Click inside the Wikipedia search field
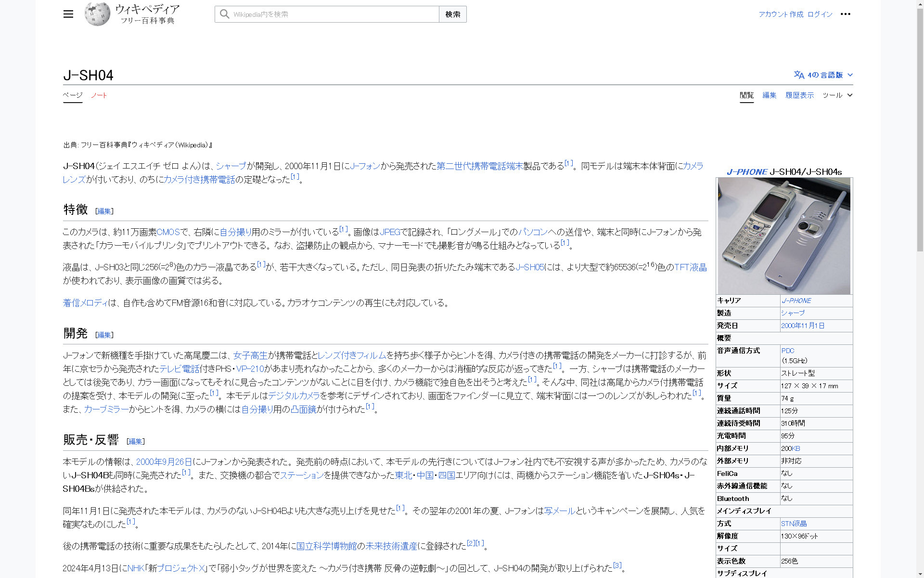The width and height of the screenshot is (924, 578). (x=327, y=14)
